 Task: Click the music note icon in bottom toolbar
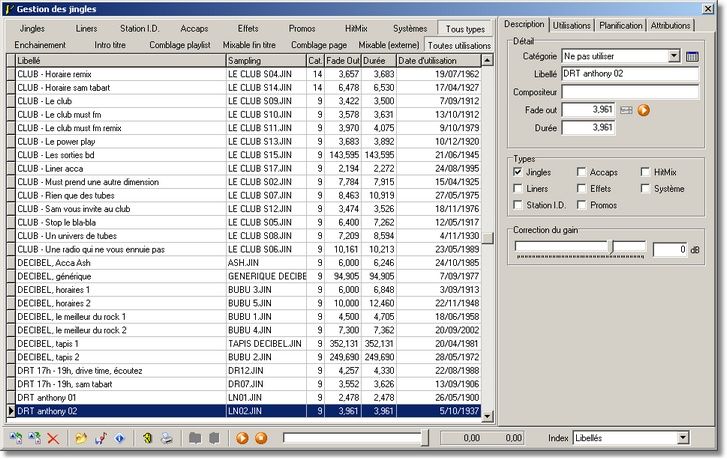(x=101, y=438)
